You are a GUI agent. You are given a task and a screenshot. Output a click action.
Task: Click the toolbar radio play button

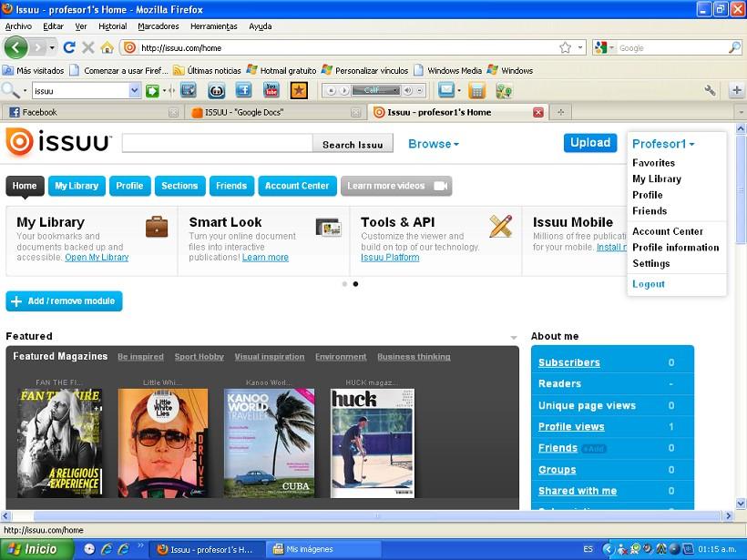343,90
